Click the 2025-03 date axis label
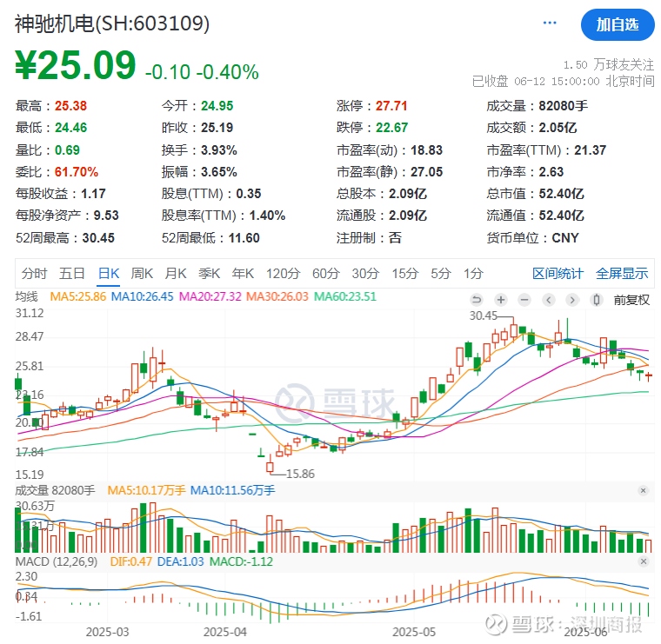 108,632
